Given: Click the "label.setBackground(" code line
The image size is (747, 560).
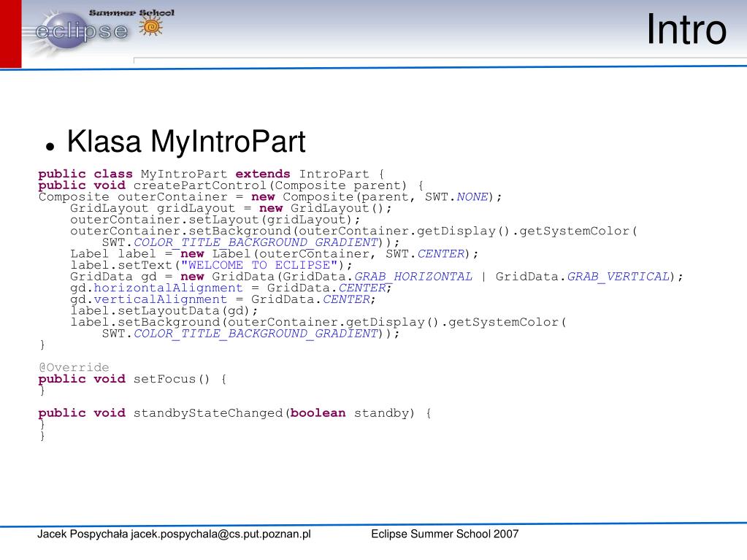Looking at the screenshot, I should [318, 323].
